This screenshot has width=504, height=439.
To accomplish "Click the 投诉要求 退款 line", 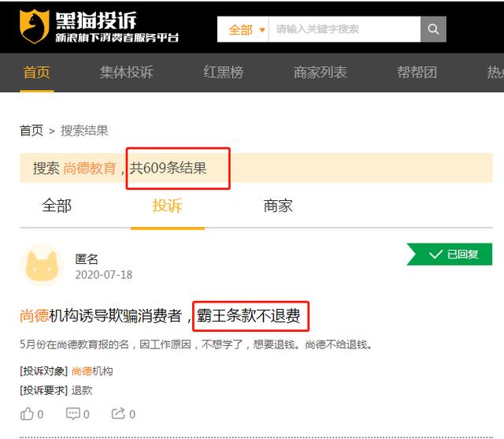I will 56,390.
